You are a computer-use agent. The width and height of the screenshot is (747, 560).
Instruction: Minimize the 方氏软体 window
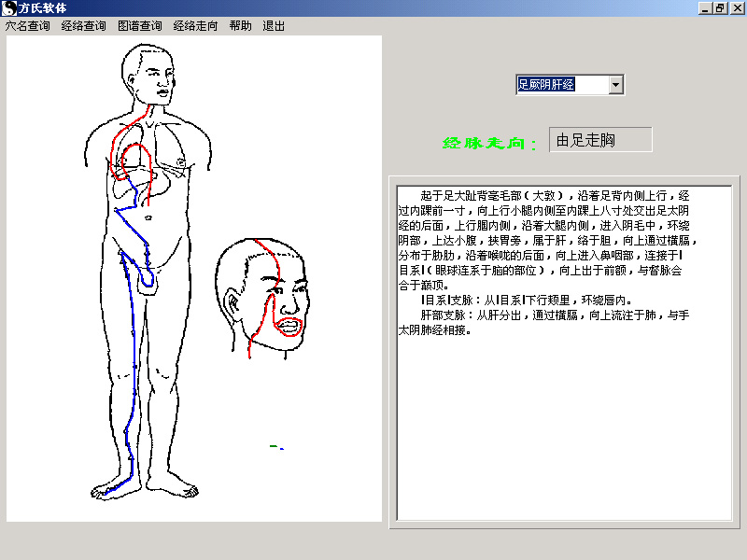point(705,8)
